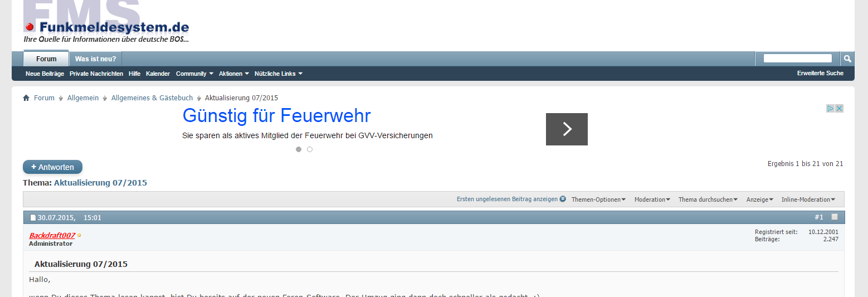Click the post document icon beside date
Viewport: 868px width, 297px height.
point(33,218)
